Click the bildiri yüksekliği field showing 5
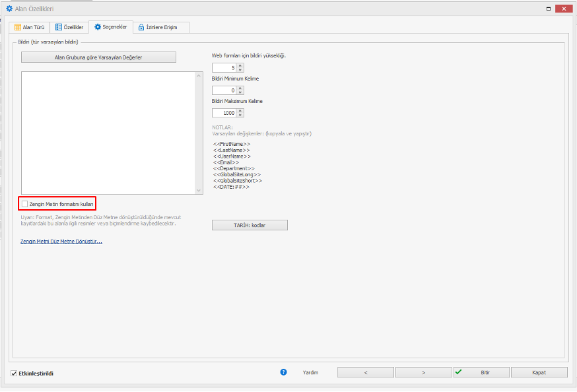This screenshot has height=392, width=577. pyautogui.click(x=224, y=68)
